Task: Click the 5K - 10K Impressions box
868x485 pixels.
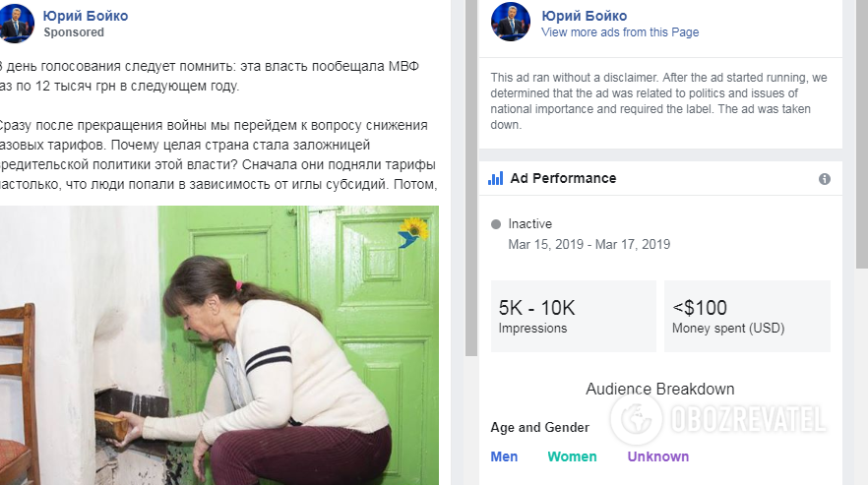Action: [x=573, y=316]
